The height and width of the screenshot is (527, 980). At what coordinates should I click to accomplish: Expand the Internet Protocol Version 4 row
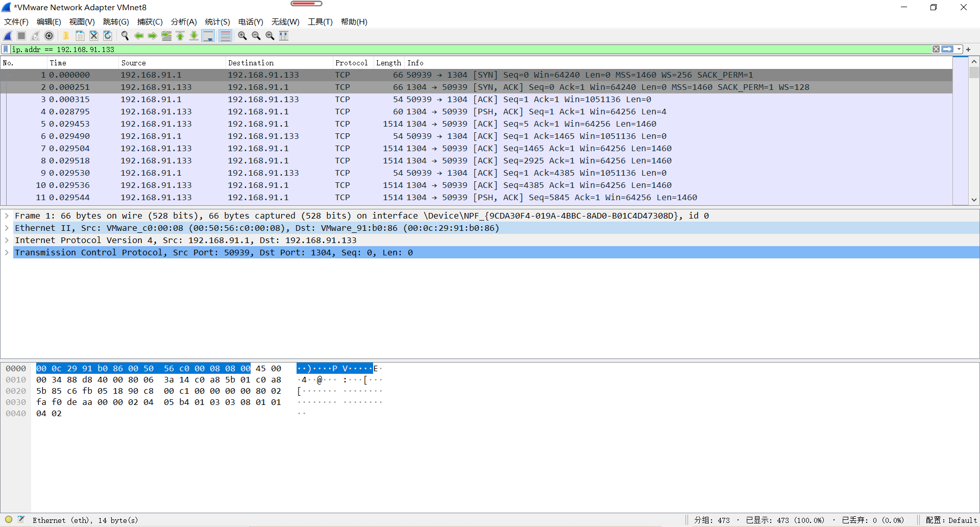[7, 241]
